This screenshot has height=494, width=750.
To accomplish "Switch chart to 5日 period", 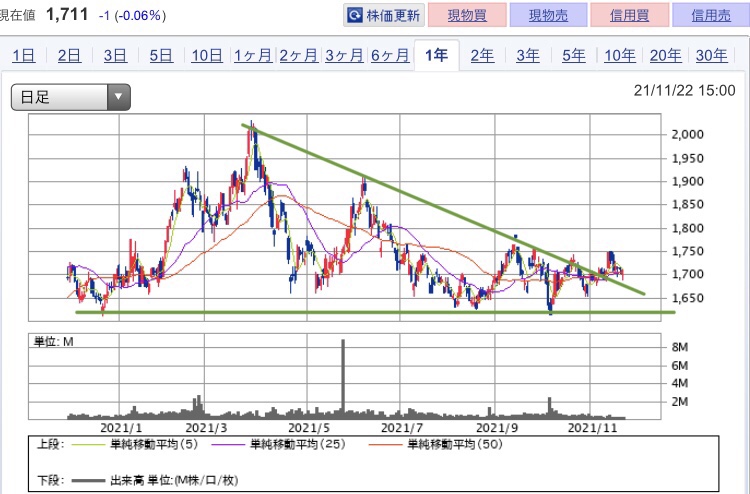I will point(161,55).
